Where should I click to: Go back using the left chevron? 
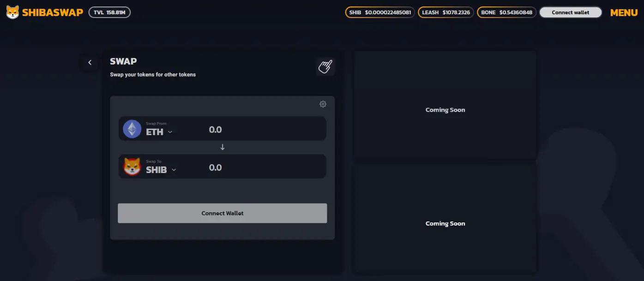point(90,62)
